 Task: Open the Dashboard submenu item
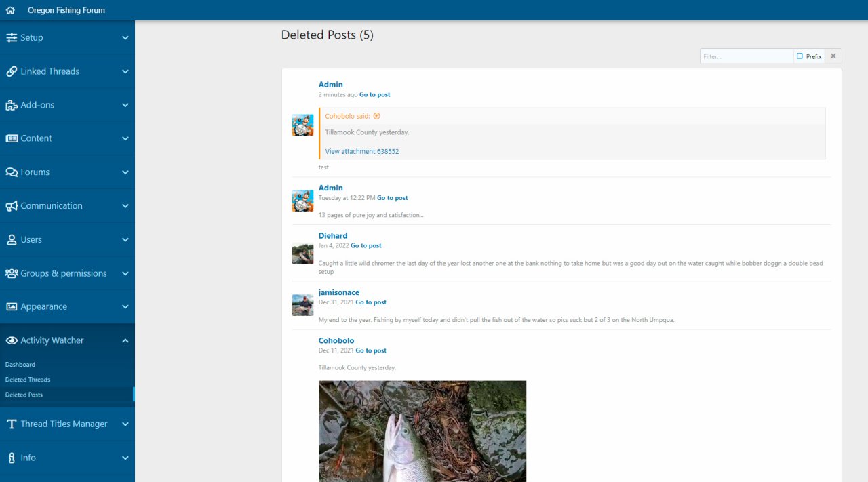coord(20,365)
